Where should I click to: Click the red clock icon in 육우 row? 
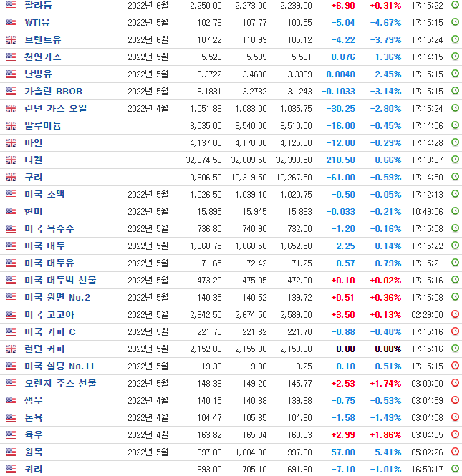pos(455,434)
